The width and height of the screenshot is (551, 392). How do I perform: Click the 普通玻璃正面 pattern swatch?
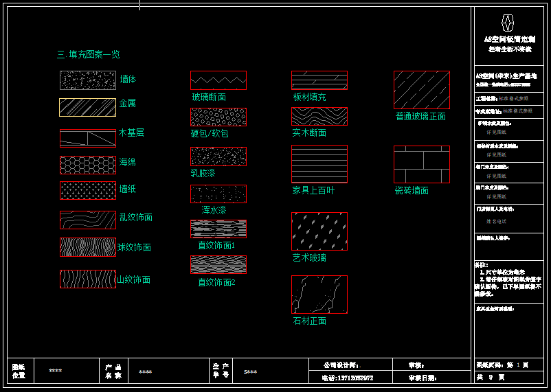[x=421, y=89]
